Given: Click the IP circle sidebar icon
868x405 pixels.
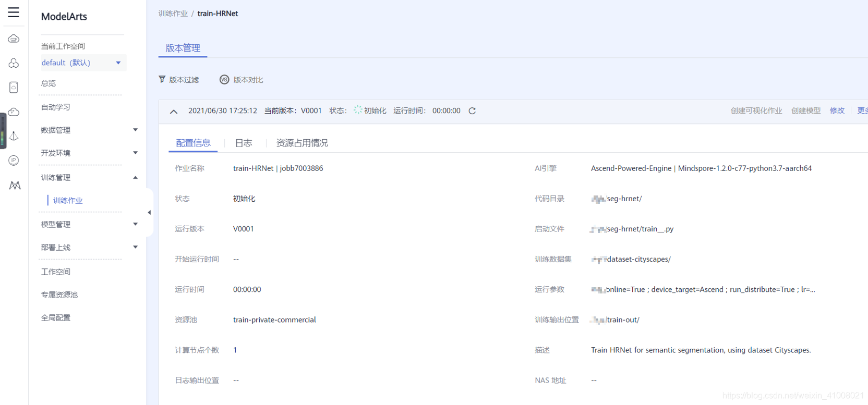Looking at the screenshot, I should 14,161.
